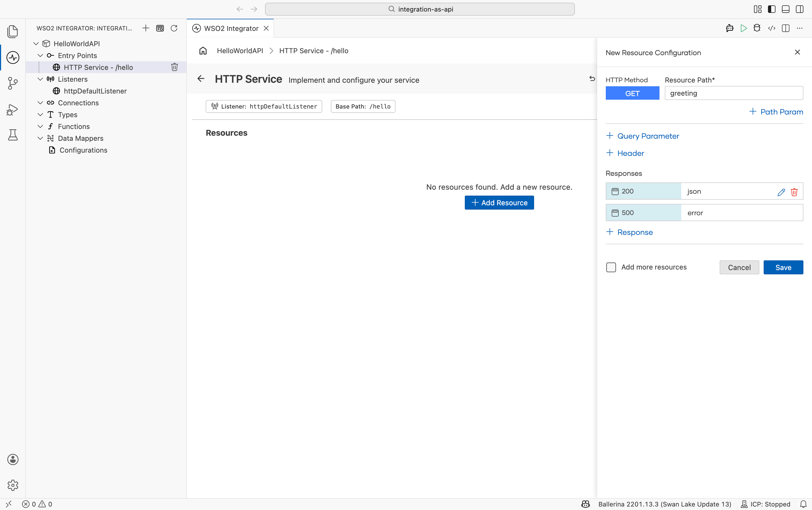The height and width of the screenshot is (510, 812).
Task: Click the integration-as-api search bar
Action: click(420, 9)
